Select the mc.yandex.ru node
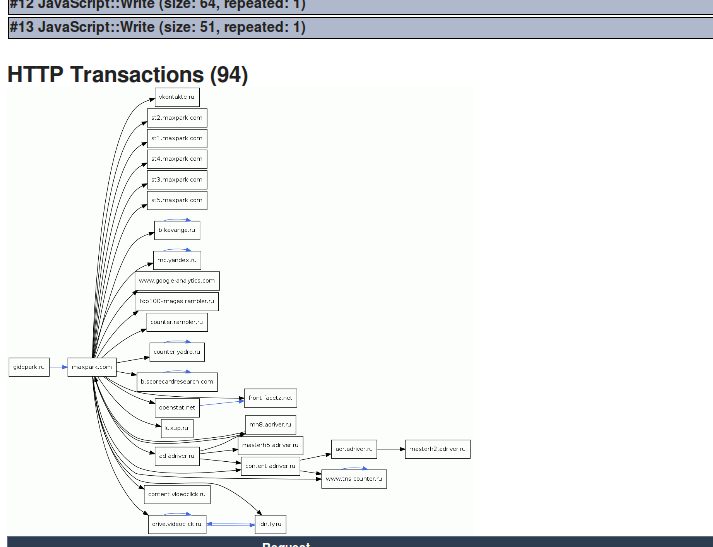Screen dimensions: 713x547 177,260
